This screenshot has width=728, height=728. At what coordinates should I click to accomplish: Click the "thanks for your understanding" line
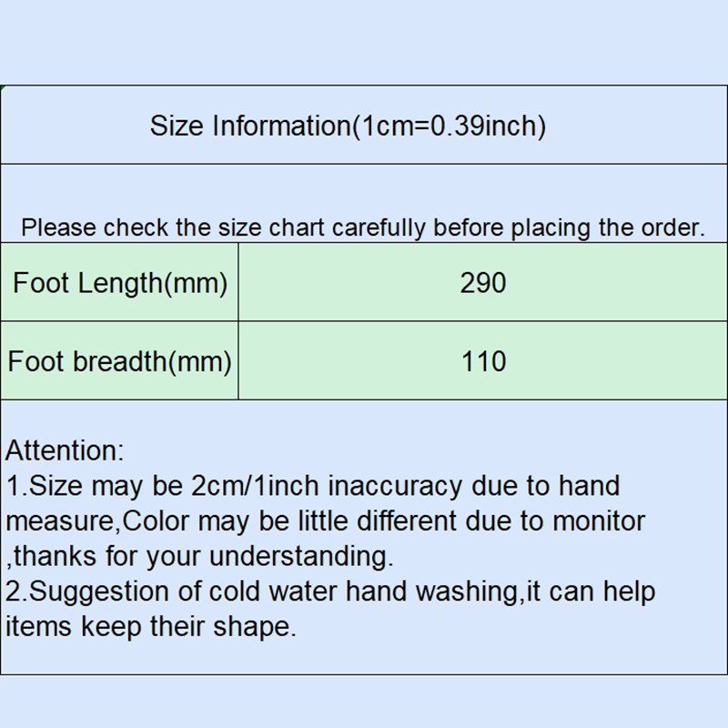204,556
